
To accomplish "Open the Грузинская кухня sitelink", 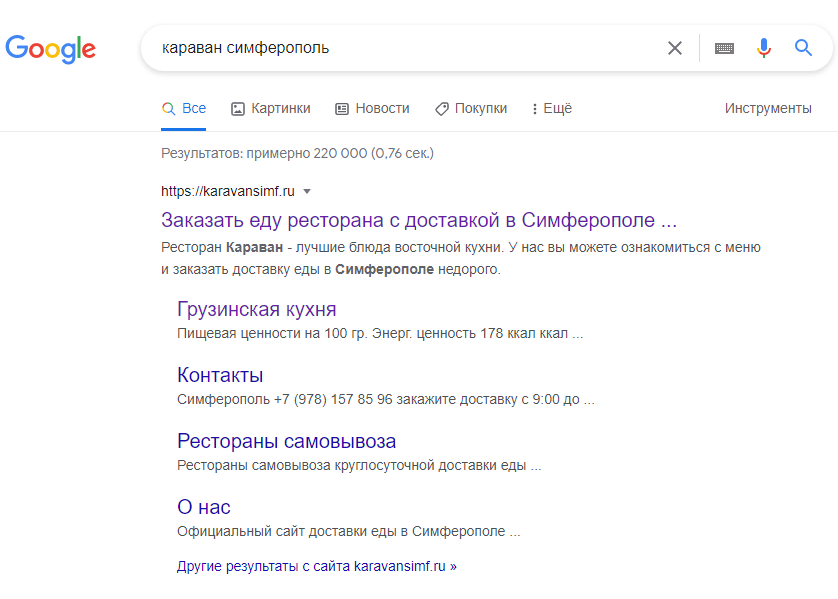I will [256, 309].
